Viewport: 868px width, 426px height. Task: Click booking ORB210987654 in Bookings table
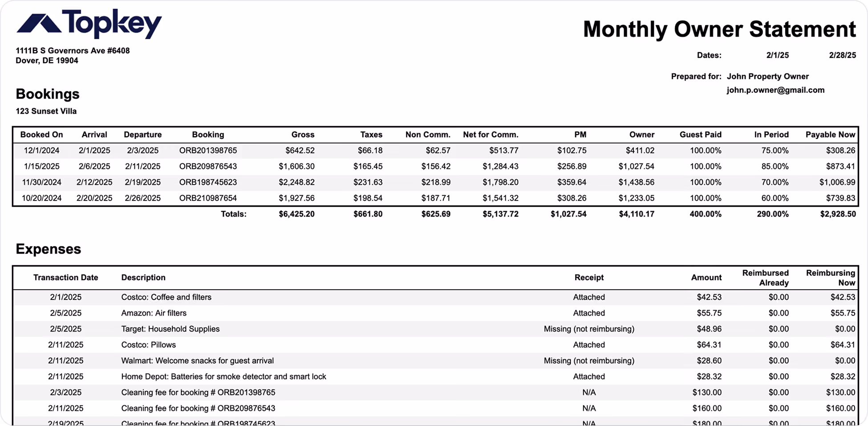[208, 198]
